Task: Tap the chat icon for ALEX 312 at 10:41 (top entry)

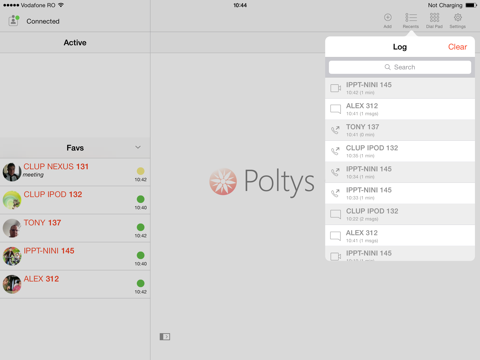Action: coord(335,109)
